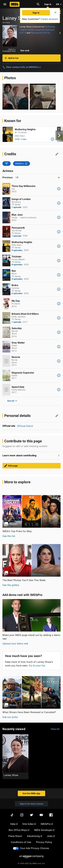
Task: Select the IMDbPro credits chip
Action: [22, 163]
